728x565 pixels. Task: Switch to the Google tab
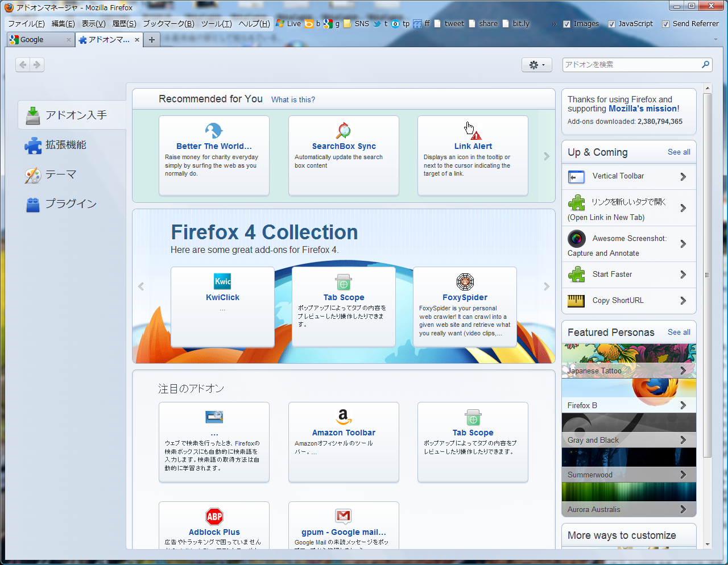tap(40, 40)
